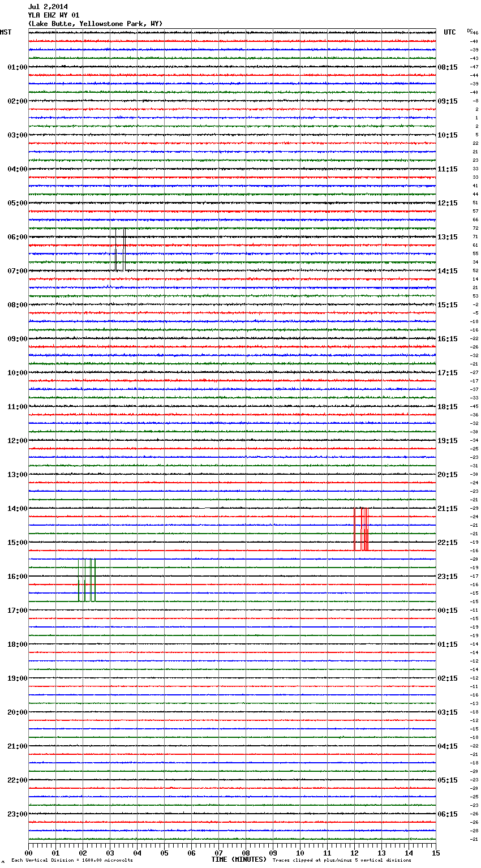Image resolution: width=481 pixels, height=868 pixels.
Task: Select minute 00 on the time axis
Action: coord(28,852)
